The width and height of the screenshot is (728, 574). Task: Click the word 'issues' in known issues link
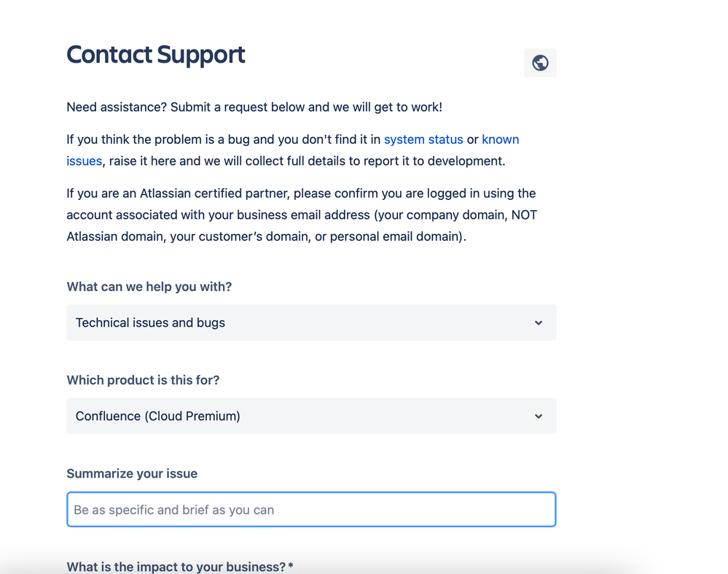[x=84, y=161]
